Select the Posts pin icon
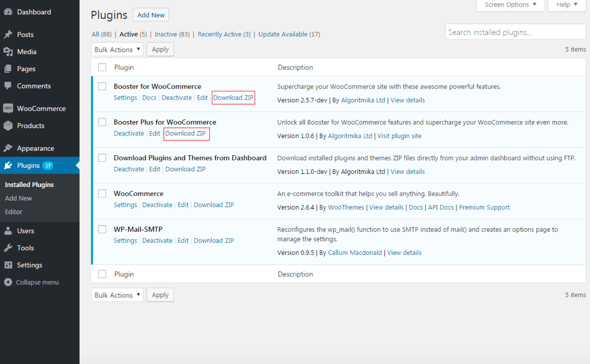590x364 pixels. [8, 34]
